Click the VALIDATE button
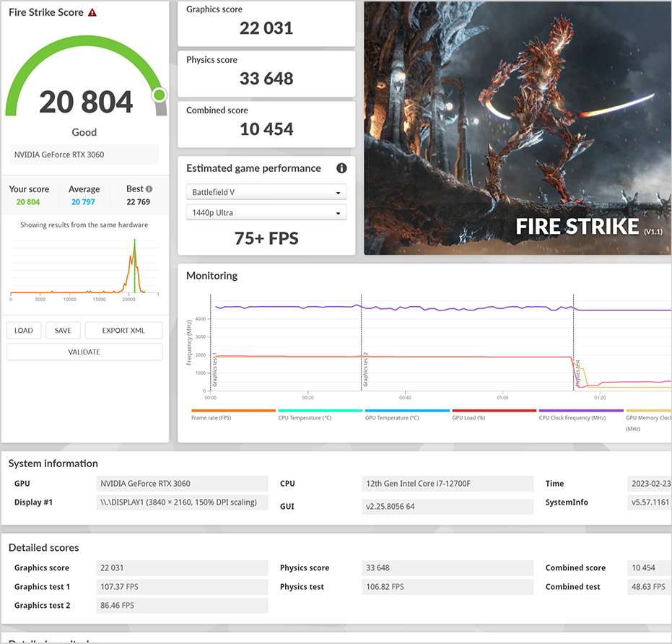 pyautogui.click(x=84, y=352)
